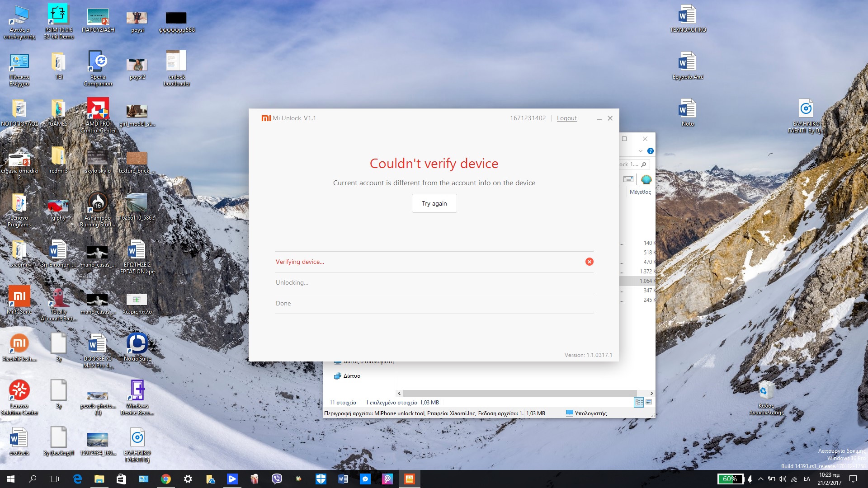Open the Explorer help question mark icon
The width and height of the screenshot is (868, 488).
pos(650,151)
